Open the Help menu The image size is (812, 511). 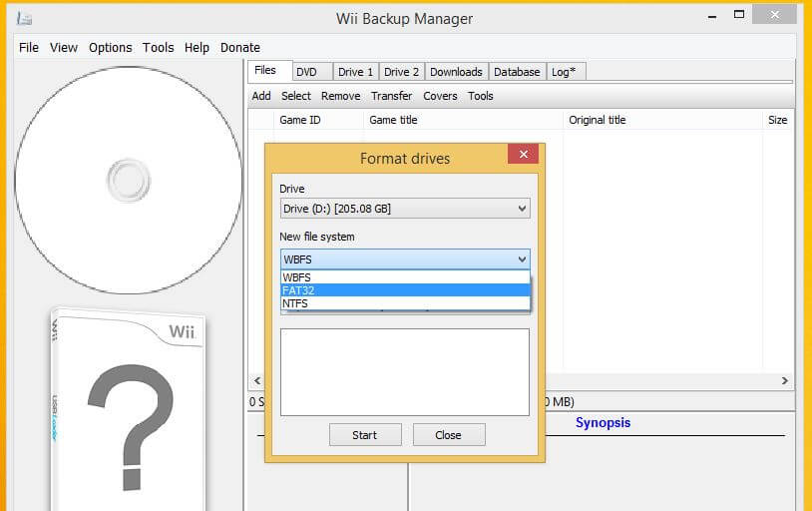[x=197, y=48]
